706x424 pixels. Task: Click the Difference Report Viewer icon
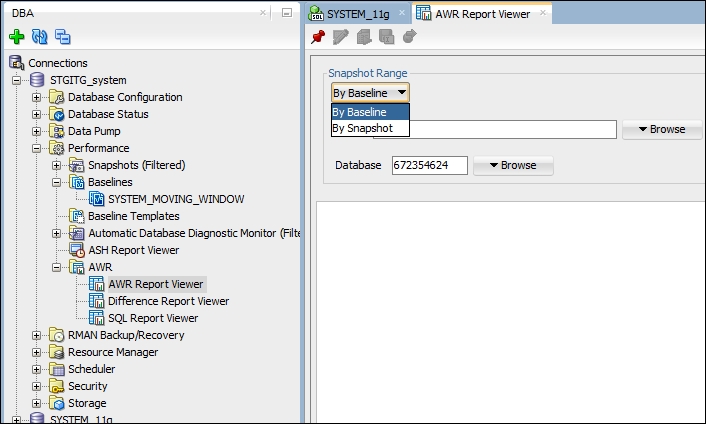96,301
